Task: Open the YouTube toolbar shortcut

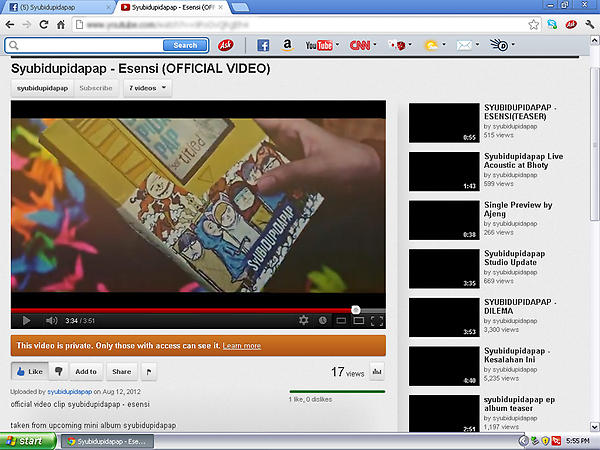Action: [319, 45]
